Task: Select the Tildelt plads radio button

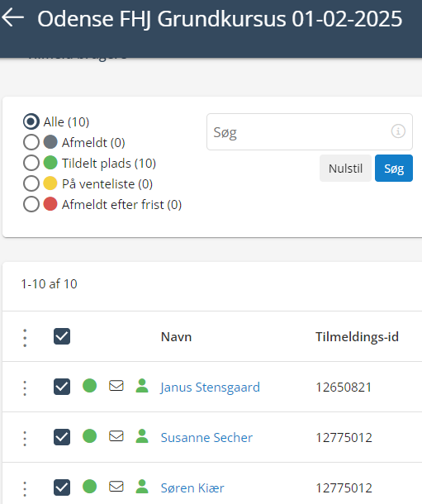Action: 31,163
